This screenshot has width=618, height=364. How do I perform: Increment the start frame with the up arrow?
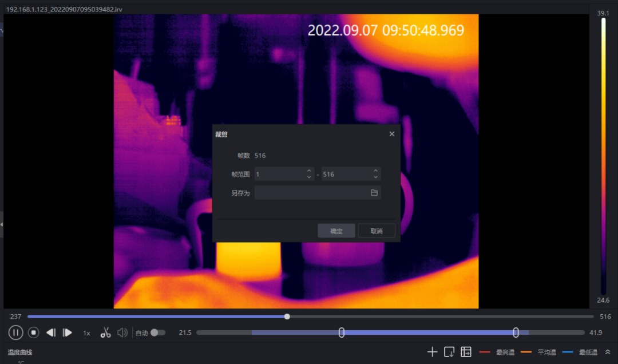click(309, 171)
